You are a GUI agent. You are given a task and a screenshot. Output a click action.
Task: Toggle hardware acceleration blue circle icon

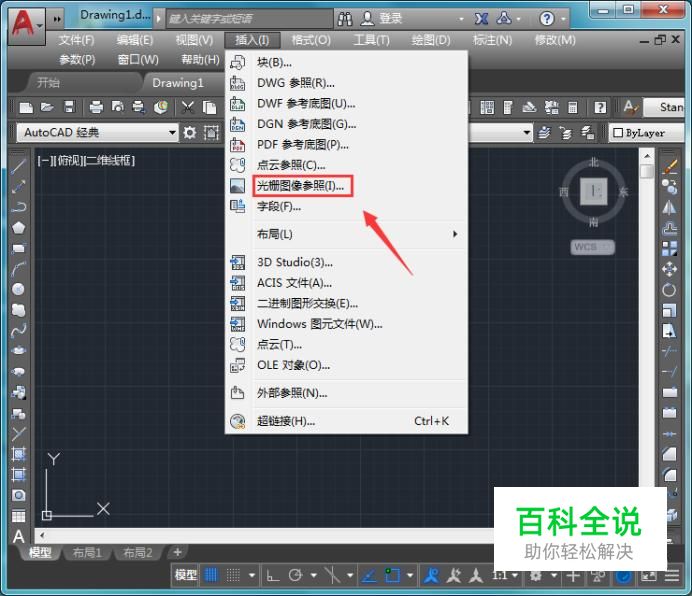point(623,576)
